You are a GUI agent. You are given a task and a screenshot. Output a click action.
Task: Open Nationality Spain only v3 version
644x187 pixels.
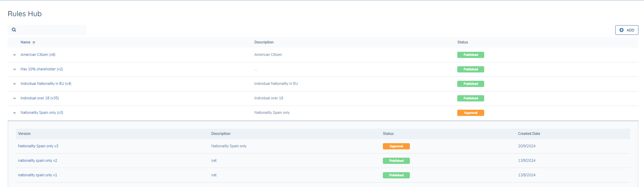38,146
